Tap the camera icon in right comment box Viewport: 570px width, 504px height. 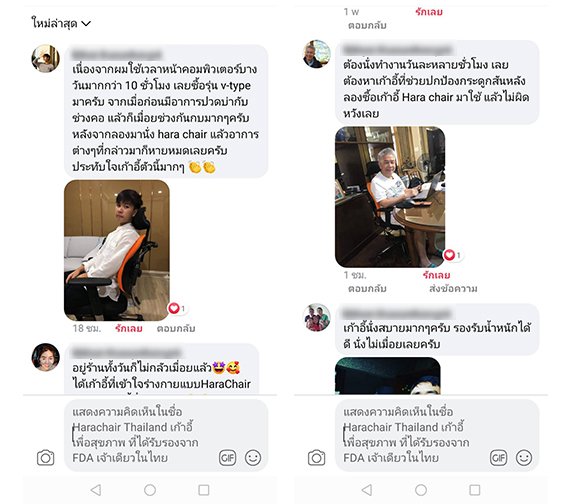317,458
